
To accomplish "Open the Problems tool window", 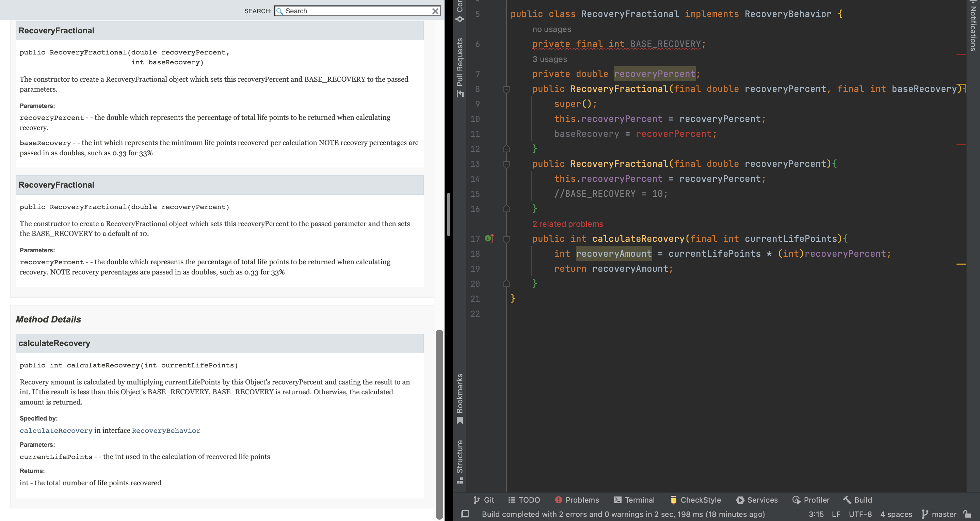I will click(577, 500).
